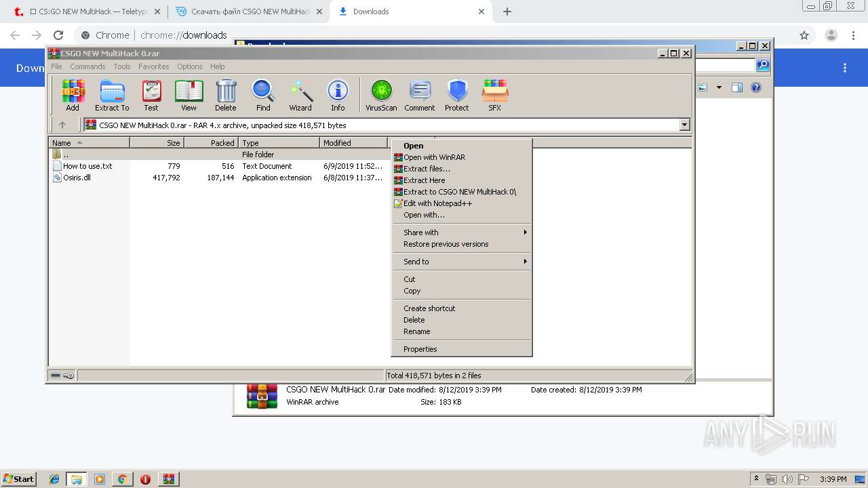868x488 pixels.
Task: Run VirusScan from the toolbar
Action: tap(381, 95)
